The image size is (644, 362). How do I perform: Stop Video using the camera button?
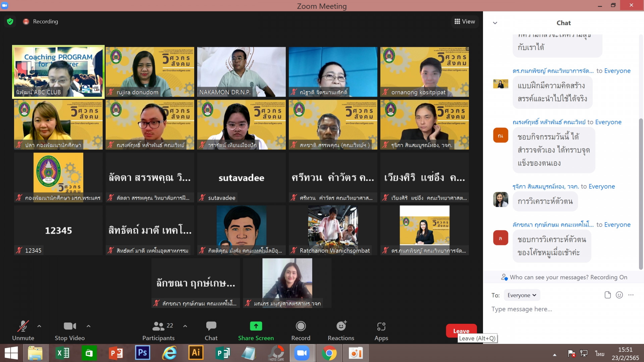click(70, 331)
